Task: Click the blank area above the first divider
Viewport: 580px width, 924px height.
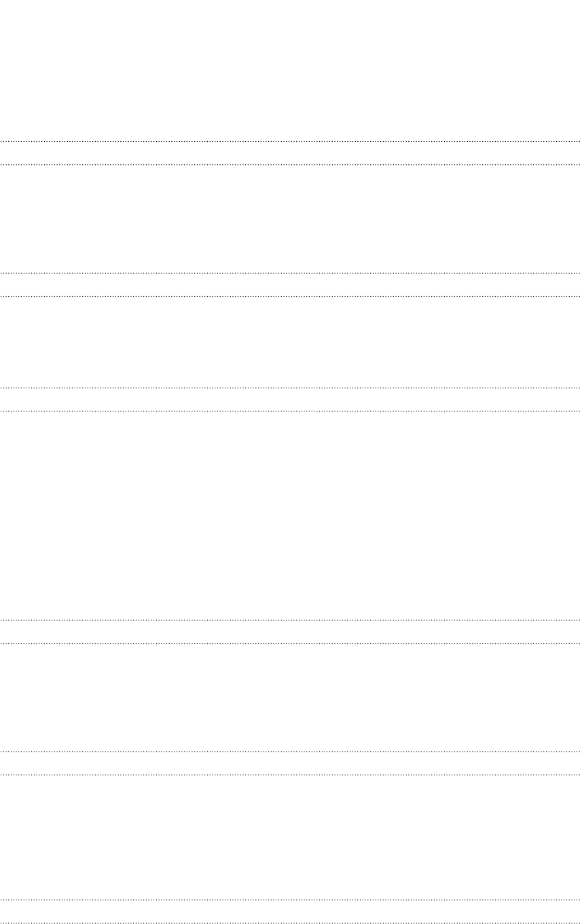Action: [290, 70]
